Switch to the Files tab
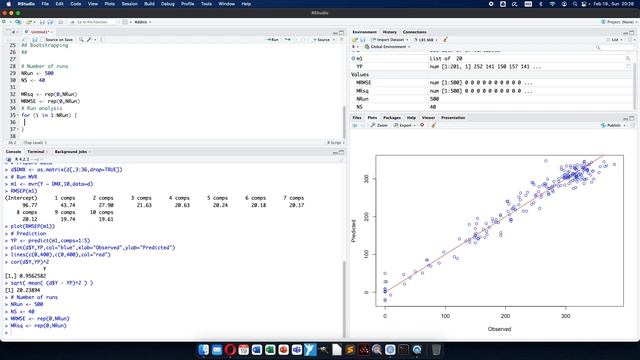The width and height of the screenshot is (640, 360). (357, 118)
